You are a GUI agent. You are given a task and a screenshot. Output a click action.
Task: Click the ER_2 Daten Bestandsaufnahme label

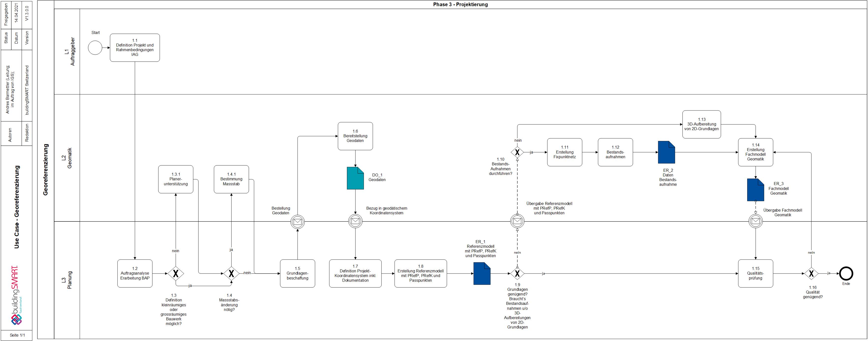tap(668, 177)
